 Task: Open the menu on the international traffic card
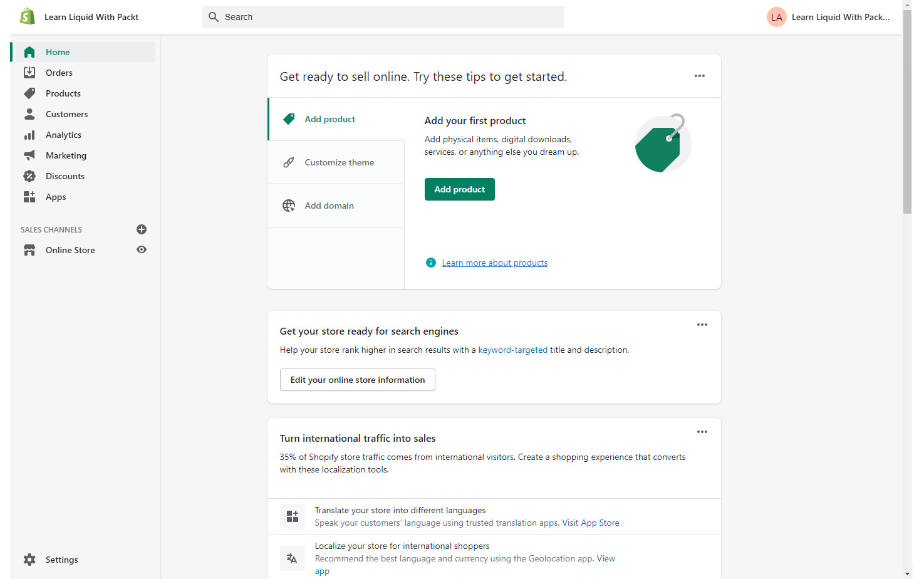click(x=702, y=431)
